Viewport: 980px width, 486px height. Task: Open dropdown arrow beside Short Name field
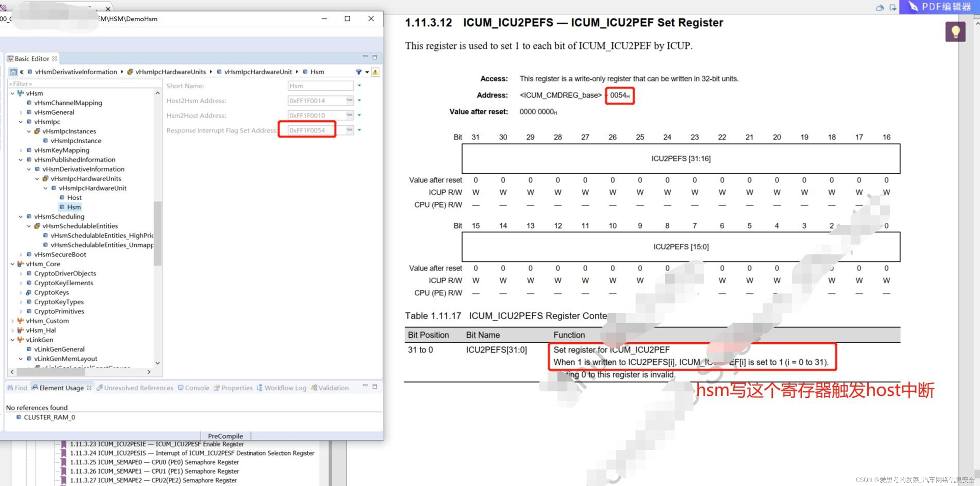(359, 86)
